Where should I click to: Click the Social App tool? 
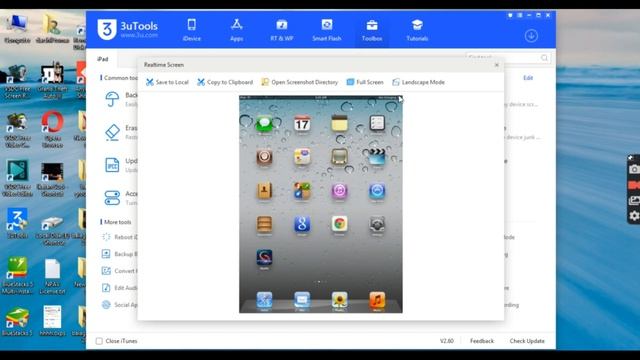[x=120, y=304]
